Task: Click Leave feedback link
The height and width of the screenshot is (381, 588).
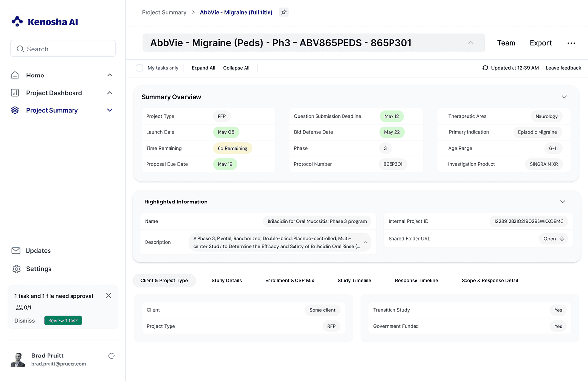Action: (563, 68)
